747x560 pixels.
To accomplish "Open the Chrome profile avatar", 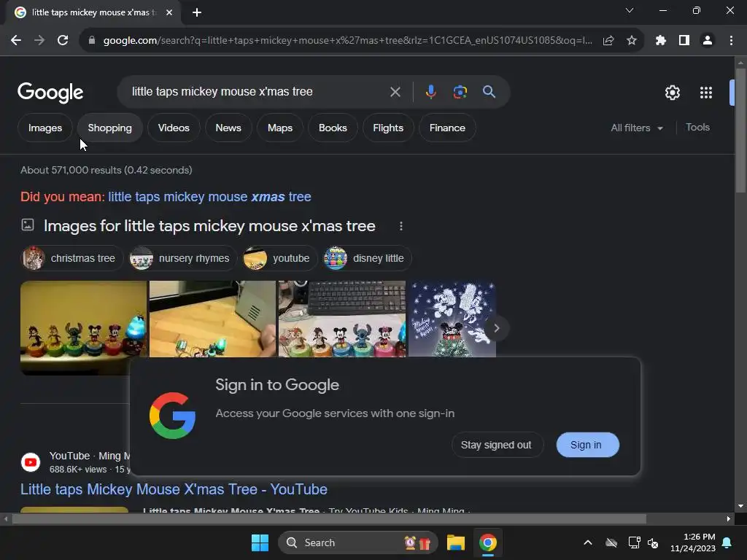I will [x=708, y=41].
